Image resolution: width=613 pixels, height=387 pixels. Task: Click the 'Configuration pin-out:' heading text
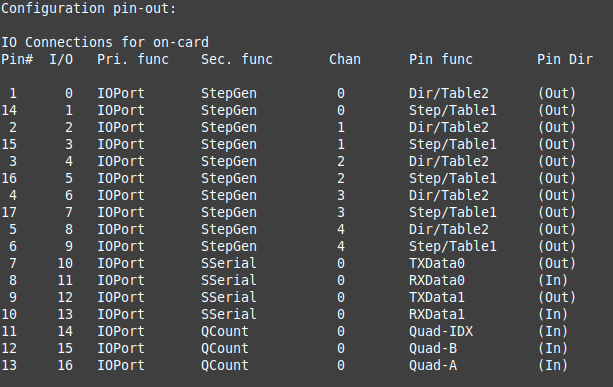89,9
